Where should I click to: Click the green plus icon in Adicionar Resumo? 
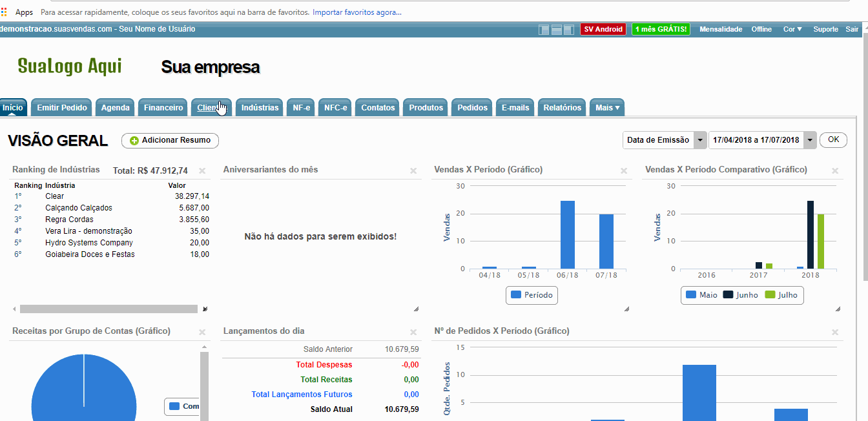pos(134,141)
